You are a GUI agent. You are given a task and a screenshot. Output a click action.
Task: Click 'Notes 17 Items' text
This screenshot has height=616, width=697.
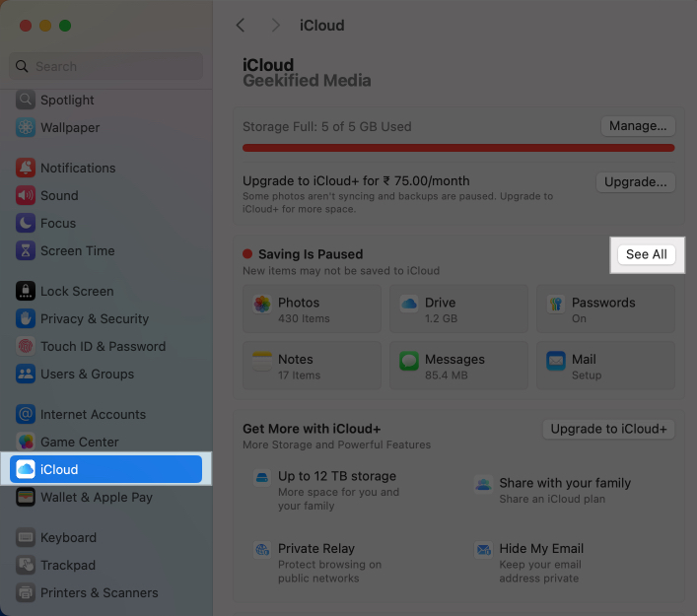[x=299, y=367]
